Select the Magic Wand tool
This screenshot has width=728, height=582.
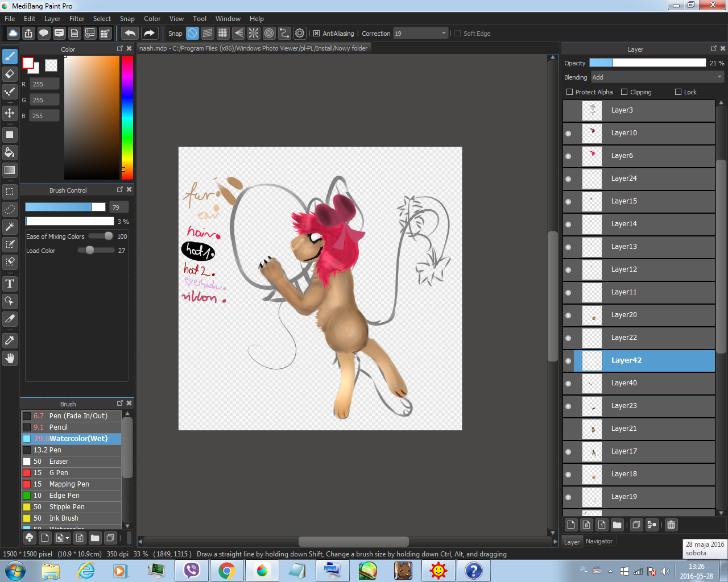point(10,227)
